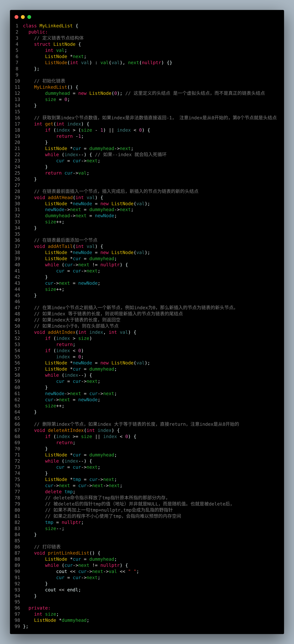The height and width of the screenshot is (644, 294).
Task: Click the 'MyLinkedList() {' constructor line
Action: pyautogui.click(x=56, y=87)
